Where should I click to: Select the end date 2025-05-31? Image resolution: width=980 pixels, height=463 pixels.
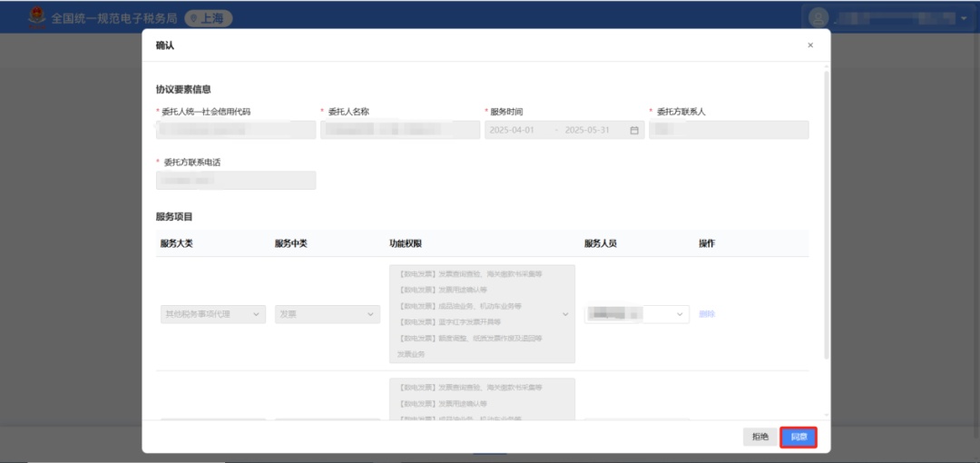pyautogui.click(x=588, y=130)
